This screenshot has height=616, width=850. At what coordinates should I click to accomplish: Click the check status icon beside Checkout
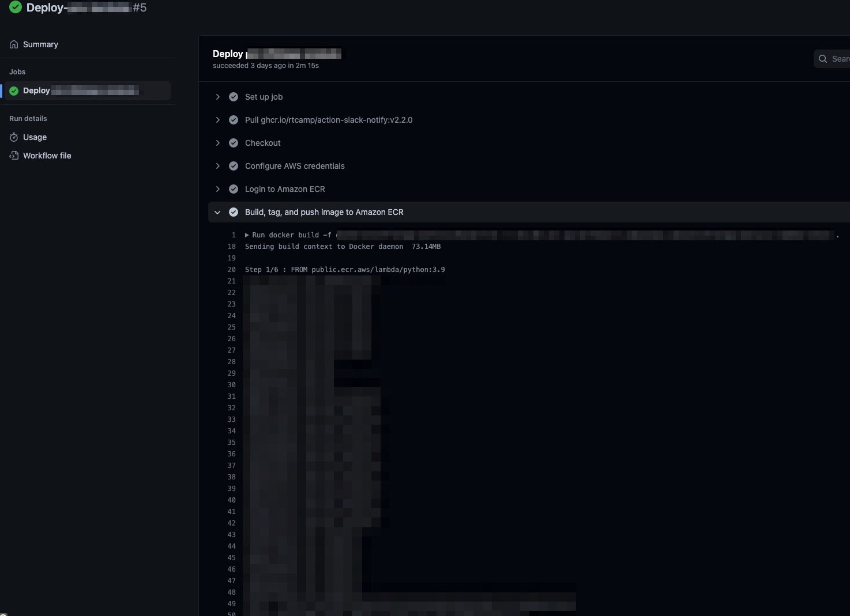pos(234,143)
